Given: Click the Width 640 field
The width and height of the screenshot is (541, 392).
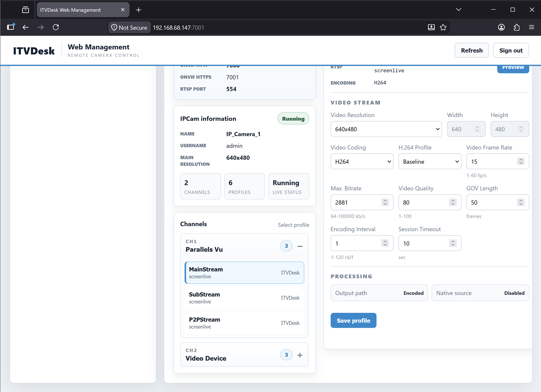Looking at the screenshot, I should click(x=466, y=129).
